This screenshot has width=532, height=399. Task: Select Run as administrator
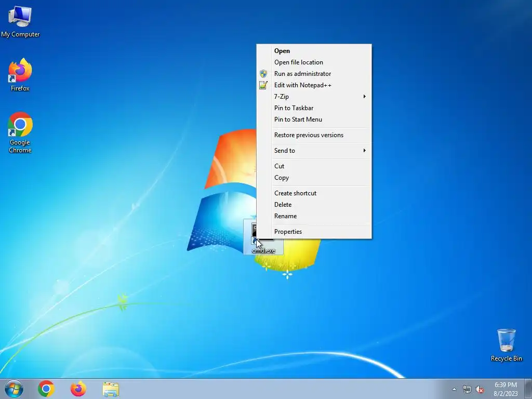pyautogui.click(x=314, y=74)
